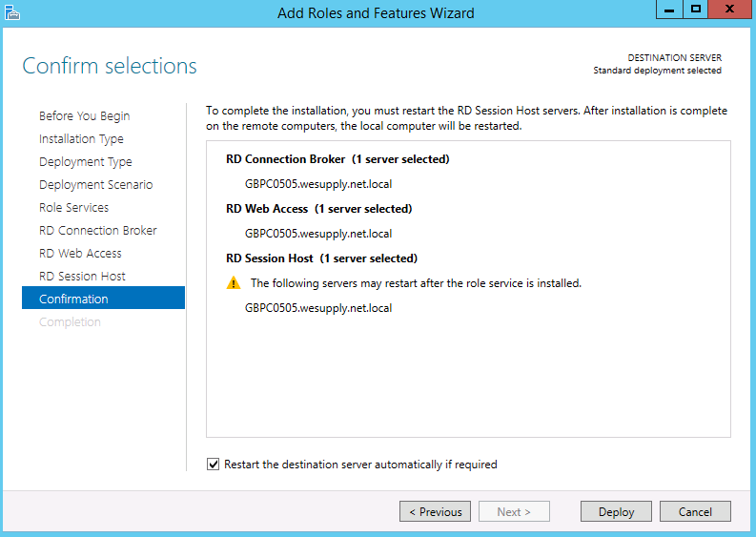Select the RD Session Host step
The width and height of the screenshot is (756, 537).
82,276
